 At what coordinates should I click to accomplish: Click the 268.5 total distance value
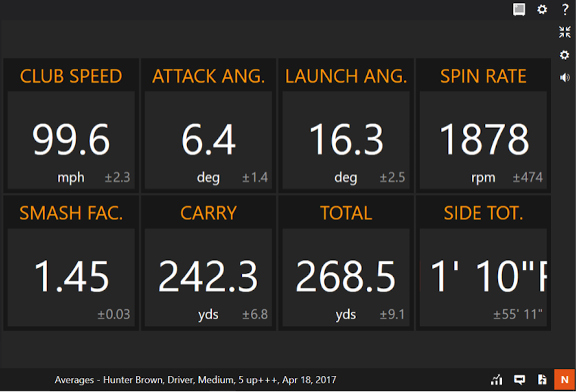pyautogui.click(x=346, y=276)
